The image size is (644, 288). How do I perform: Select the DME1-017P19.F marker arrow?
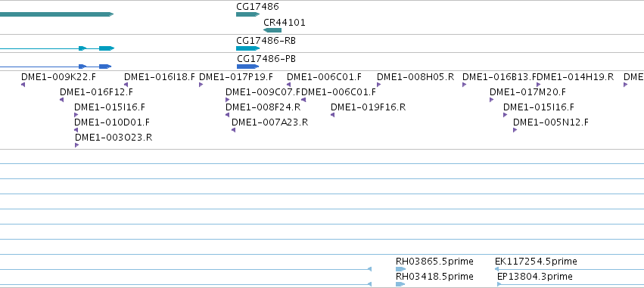[x=201, y=85]
